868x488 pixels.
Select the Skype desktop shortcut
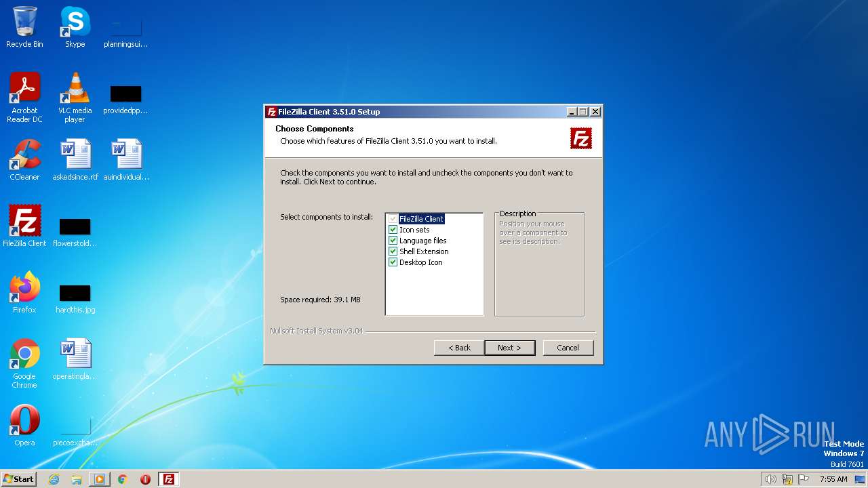tap(75, 27)
